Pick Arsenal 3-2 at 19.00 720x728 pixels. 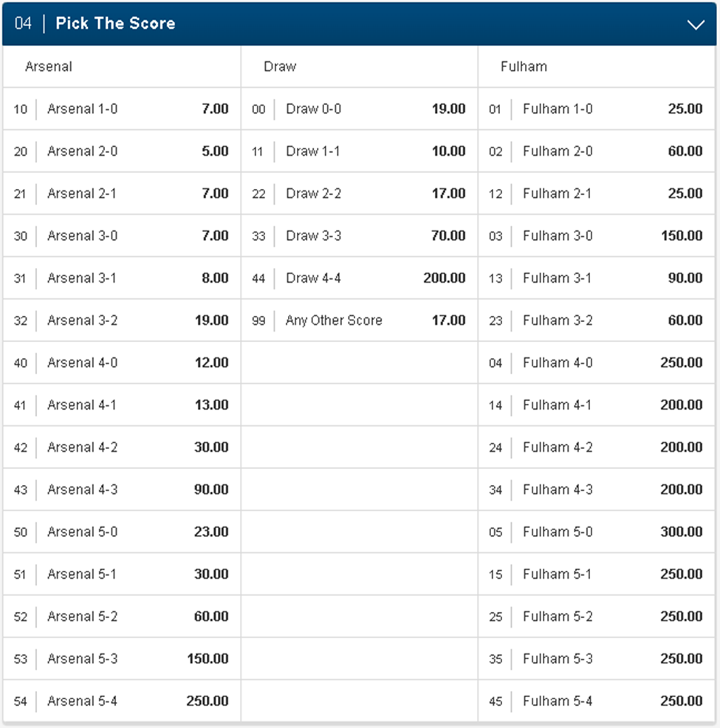pyautogui.click(x=122, y=320)
